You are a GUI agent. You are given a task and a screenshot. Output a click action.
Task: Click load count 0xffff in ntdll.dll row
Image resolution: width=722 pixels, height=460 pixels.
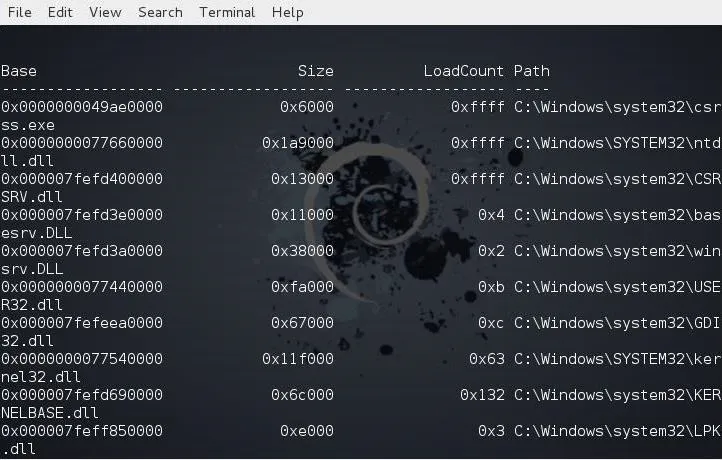pyautogui.click(x=477, y=143)
